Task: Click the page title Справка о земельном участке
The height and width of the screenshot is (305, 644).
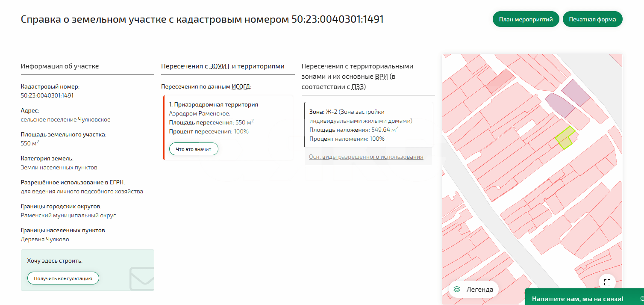Action: coord(202,19)
